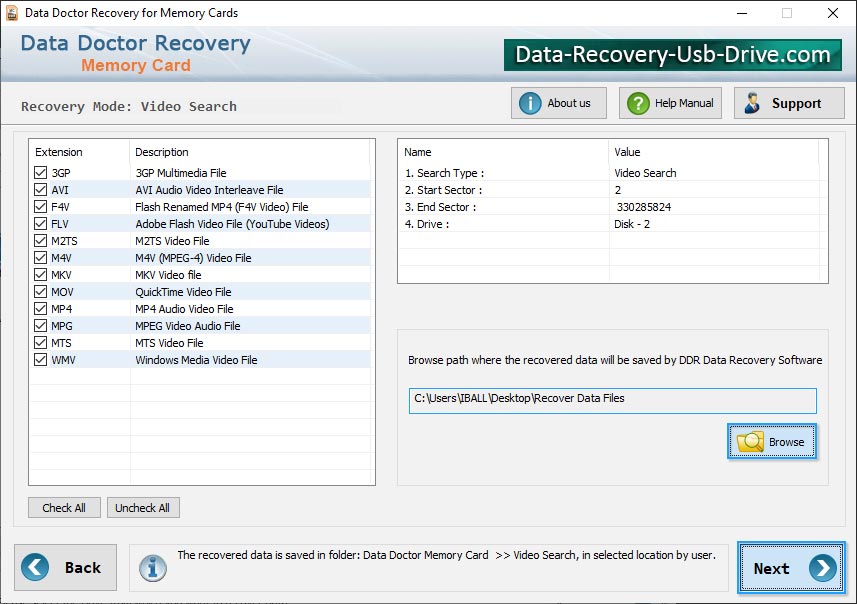
Task: Toggle the F4V extension checkbox
Action: (40, 207)
